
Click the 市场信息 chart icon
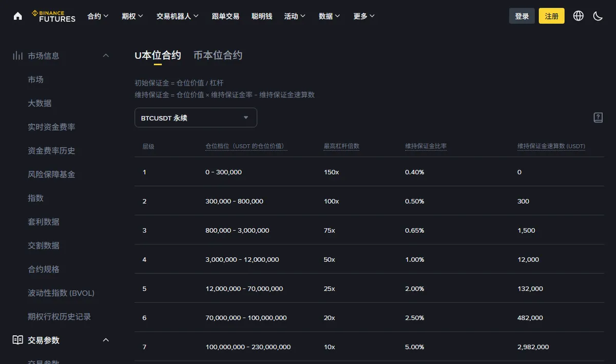click(x=18, y=55)
